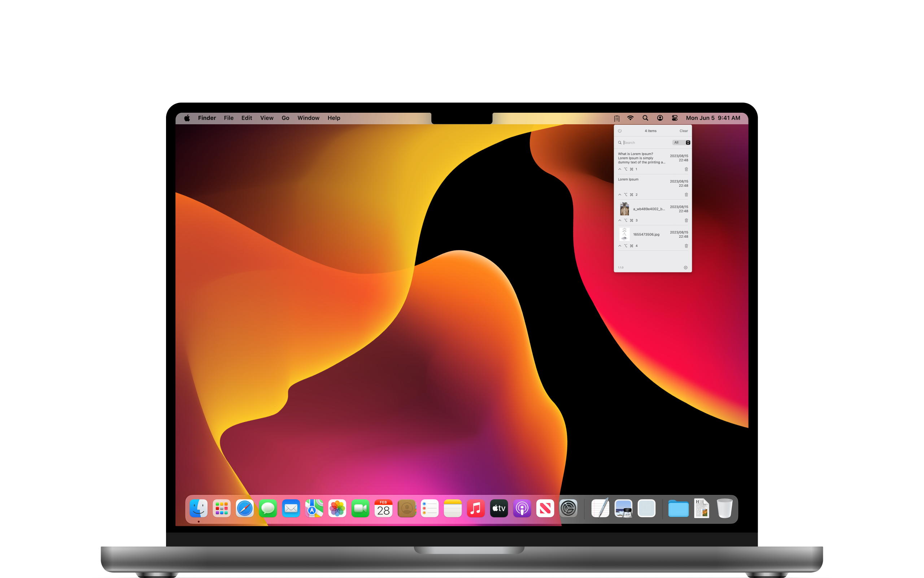This screenshot has width=924, height=578.
Task: Click the search magnifier in clipboard panel
Action: pos(620,143)
